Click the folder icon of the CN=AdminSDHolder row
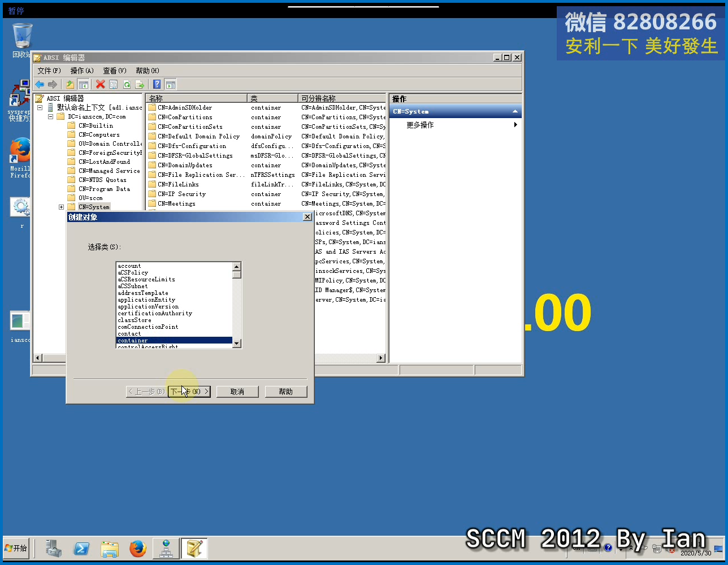The height and width of the screenshot is (565, 728). [x=152, y=107]
